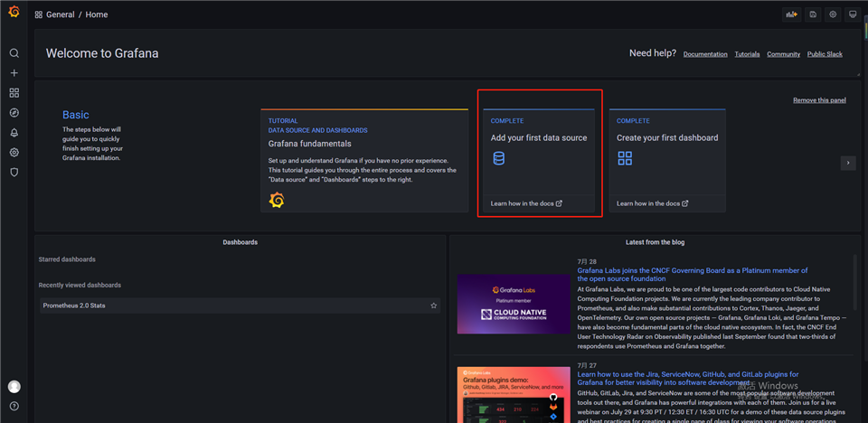This screenshot has height=423, width=868.
Task: Click the Grafana icon on fundamentals card
Action: point(277,200)
